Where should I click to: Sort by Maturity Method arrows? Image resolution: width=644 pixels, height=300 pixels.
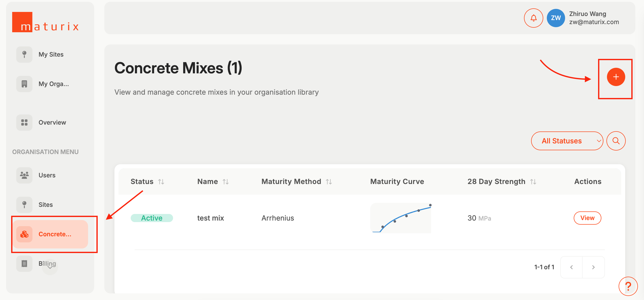pos(329,182)
